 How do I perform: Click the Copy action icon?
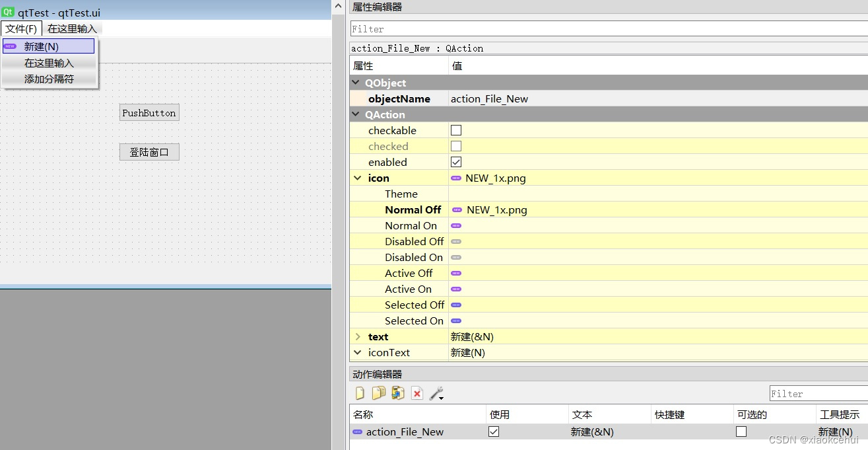378,393
